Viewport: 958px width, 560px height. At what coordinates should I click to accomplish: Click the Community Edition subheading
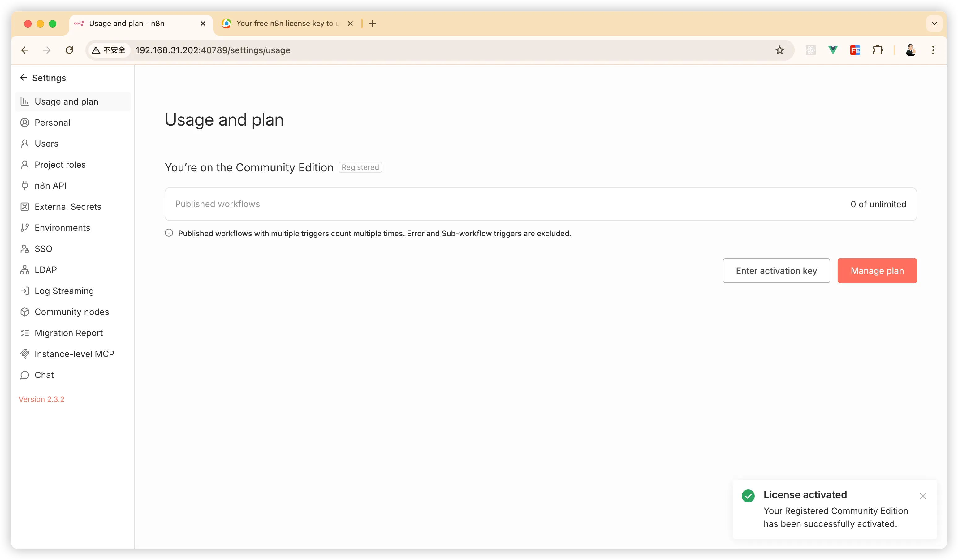248,167
